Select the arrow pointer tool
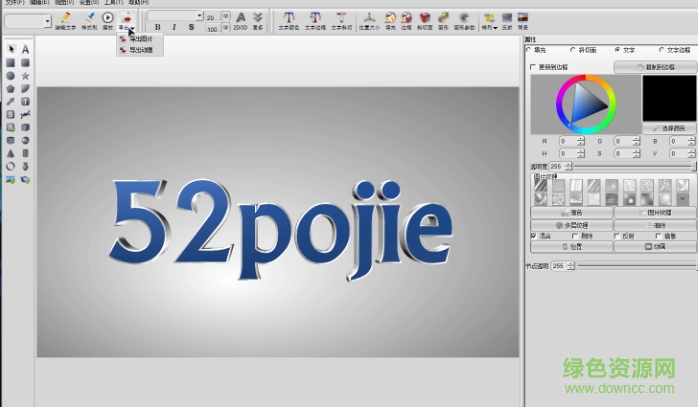This screenshot has height=407, width=698. tap(11, 49)
